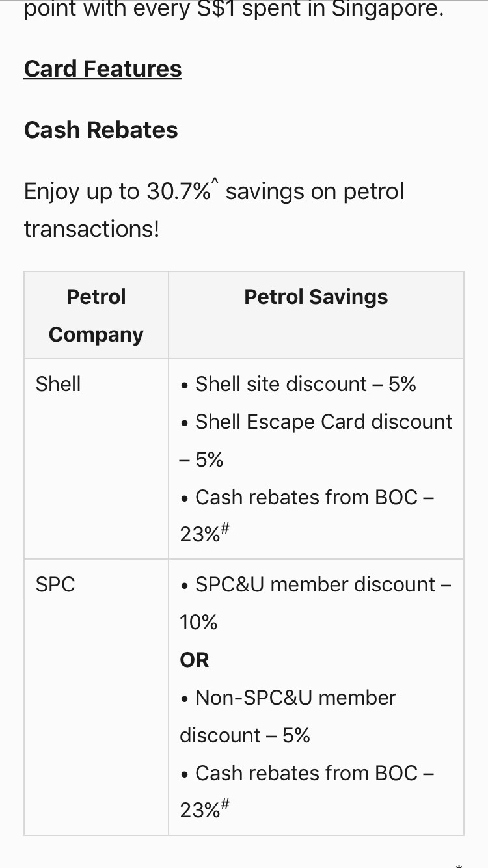Click the Card Features underlined heading
This screenshot has height=868, width=488.
click(103, 69)
